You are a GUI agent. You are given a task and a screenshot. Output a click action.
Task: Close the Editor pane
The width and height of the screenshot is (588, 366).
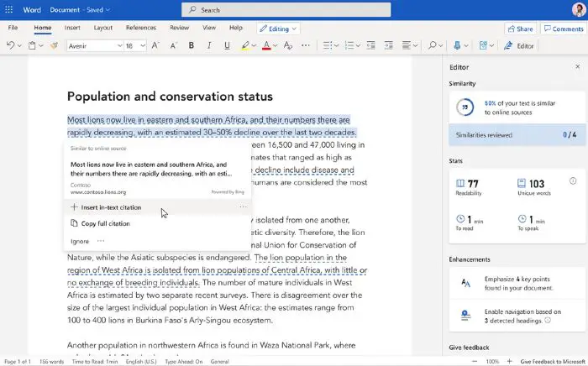(x=578, y=66)
